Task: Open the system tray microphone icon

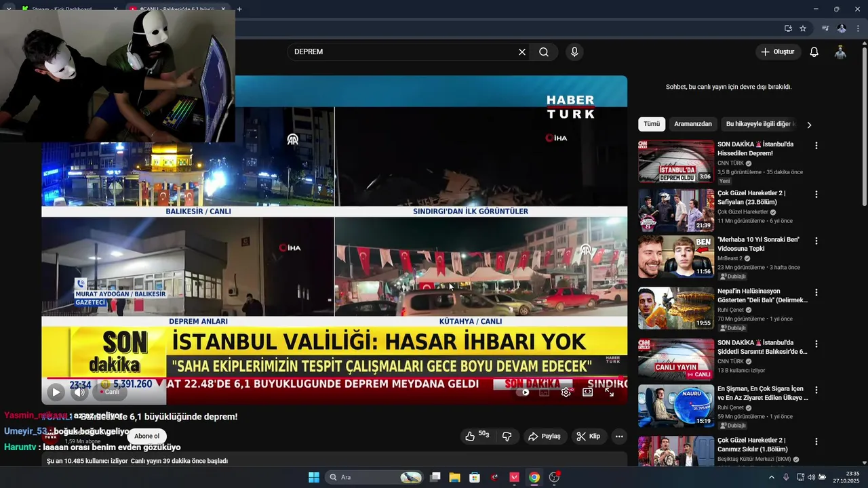Action: pos(786,477)
